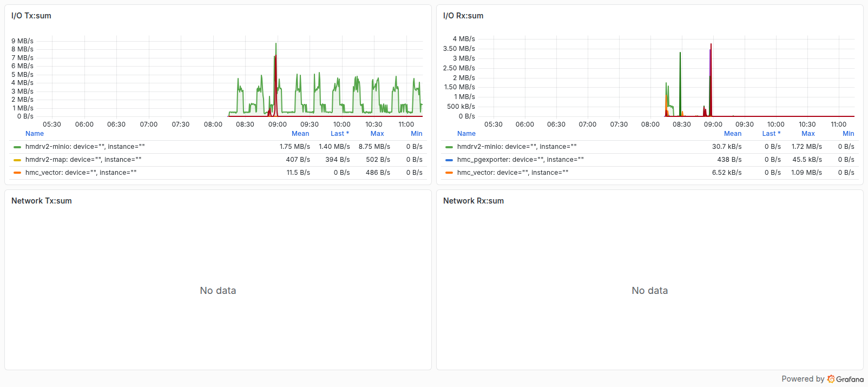Click the 09:00 axis label on I/O Tx chart
This screenshot has width=868, height=387.
[x=278, y=124]
